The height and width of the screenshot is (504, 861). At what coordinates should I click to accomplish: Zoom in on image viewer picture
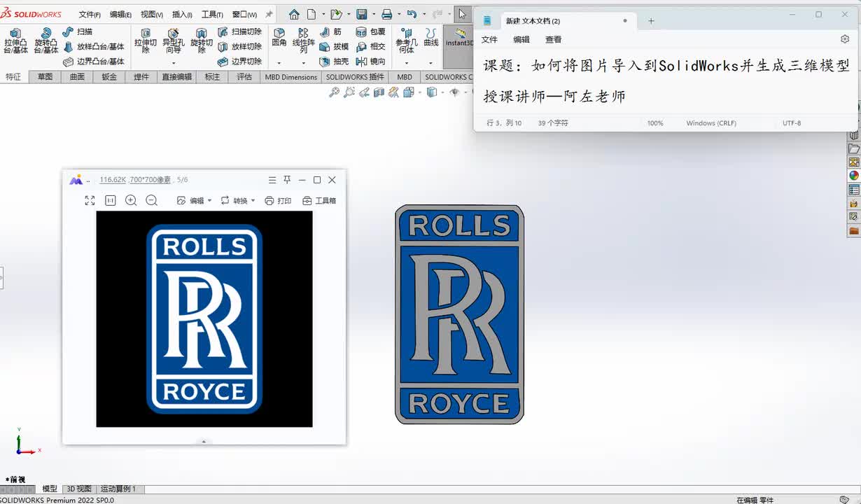[131, 200]
